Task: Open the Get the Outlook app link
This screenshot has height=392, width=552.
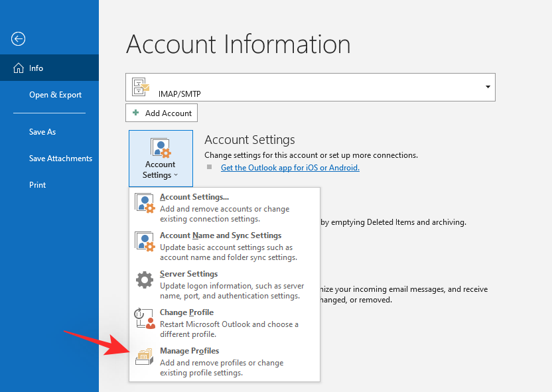Action: (x=290, y=168)
